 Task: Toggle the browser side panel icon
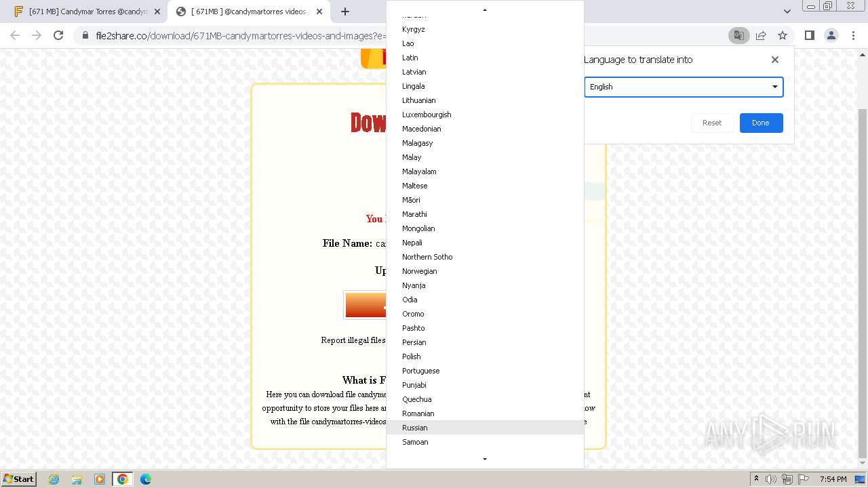click(809, 35)
